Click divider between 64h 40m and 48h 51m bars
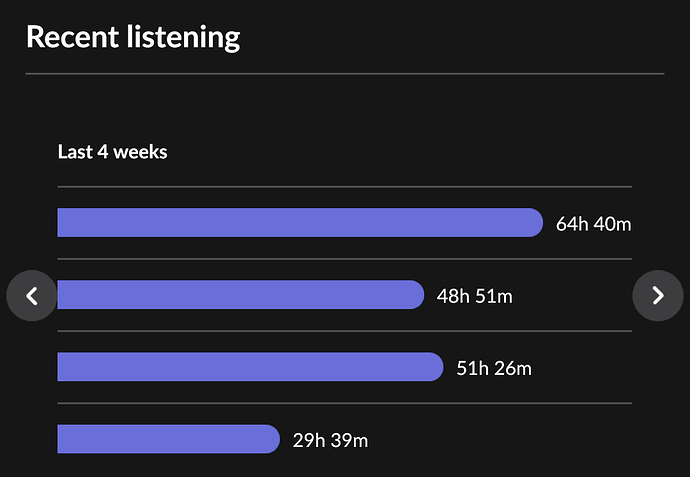 pyautogui.click(x=344, y=259)
